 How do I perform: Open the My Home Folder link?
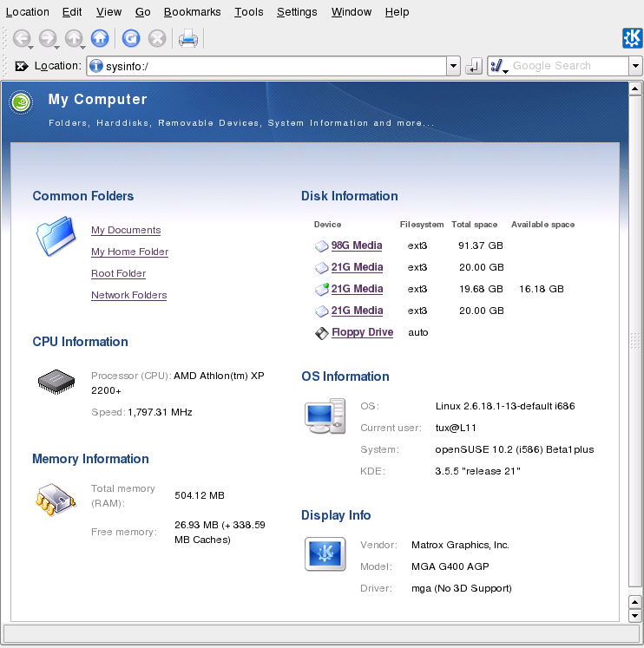[130, 252]
